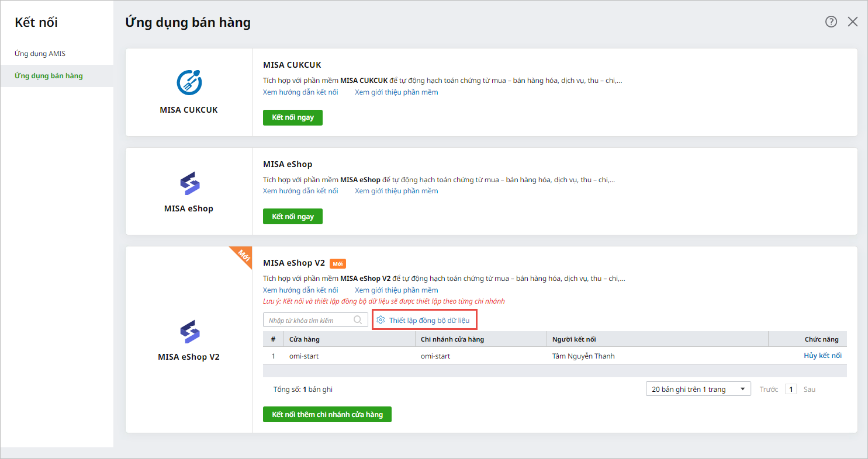Viewport: 868px width, 459px height.
Task: Open Xem giới thiệu phần mềm for MISA CUKCUK
Action: tap(396, 92)
